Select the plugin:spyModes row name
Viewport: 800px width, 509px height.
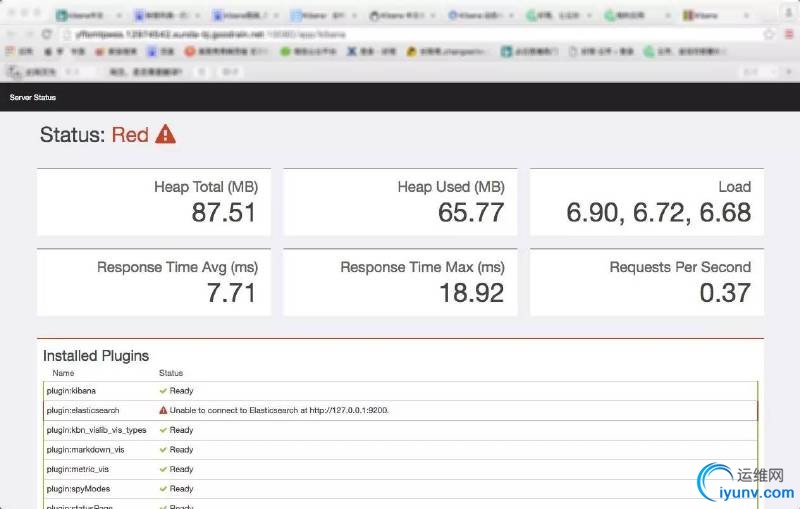click(78, 489)
